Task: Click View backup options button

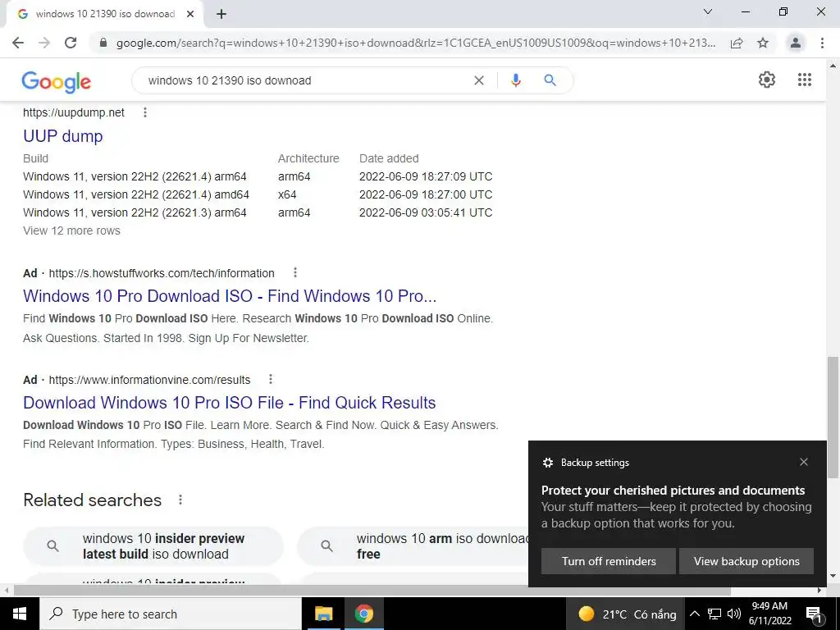Action: coord(746,561)
